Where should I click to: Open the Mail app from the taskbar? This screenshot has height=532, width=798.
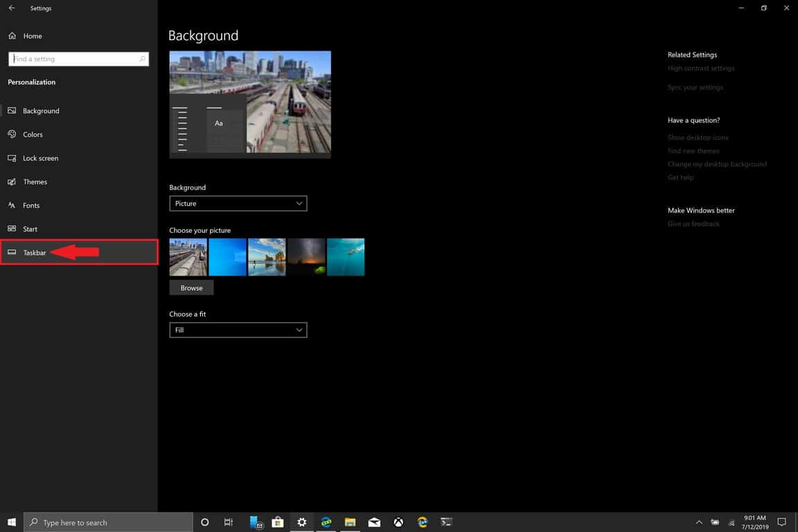(374, 522)
